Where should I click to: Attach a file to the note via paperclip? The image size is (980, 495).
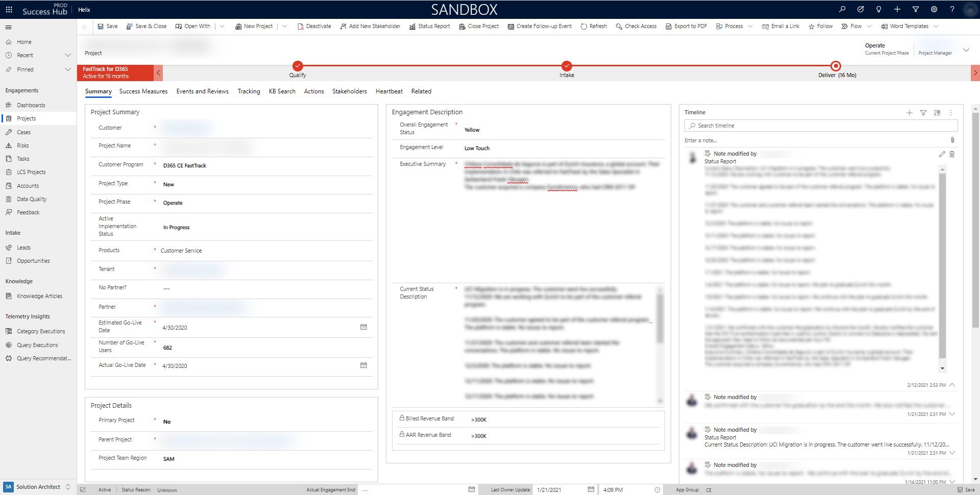951,140
